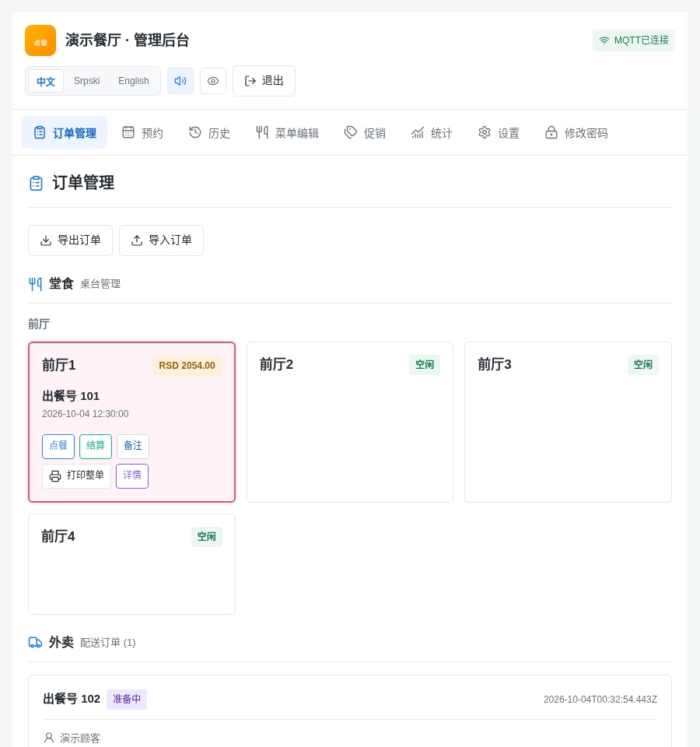Screen dimensions: 700x747
Task: Click the person icon beside 演示顾客
Action: (48, 738)
